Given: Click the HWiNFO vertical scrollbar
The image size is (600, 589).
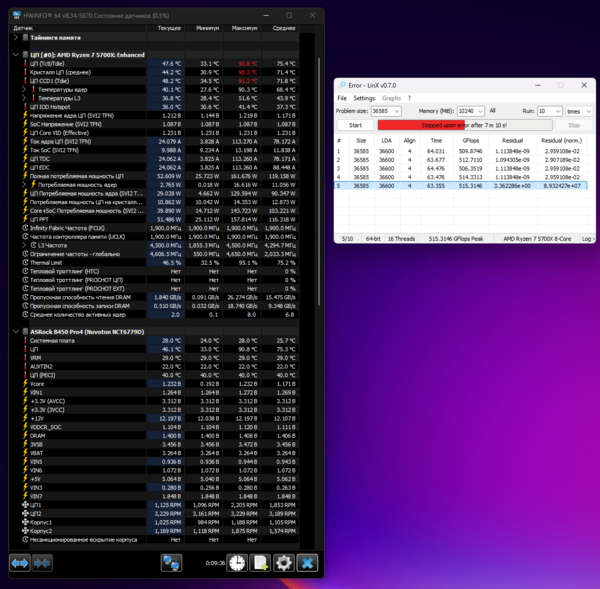Looking at the screenshot, I should click(319, 182).
